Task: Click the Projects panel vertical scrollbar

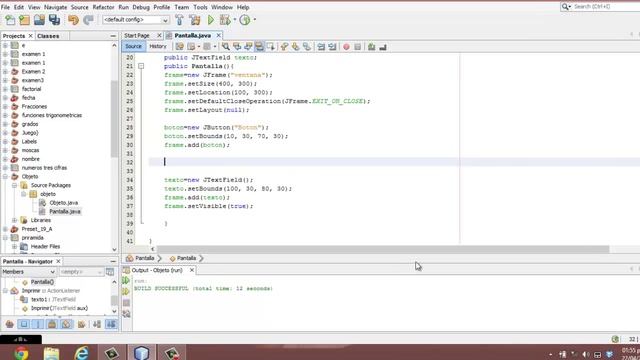Action: (114, 118)
